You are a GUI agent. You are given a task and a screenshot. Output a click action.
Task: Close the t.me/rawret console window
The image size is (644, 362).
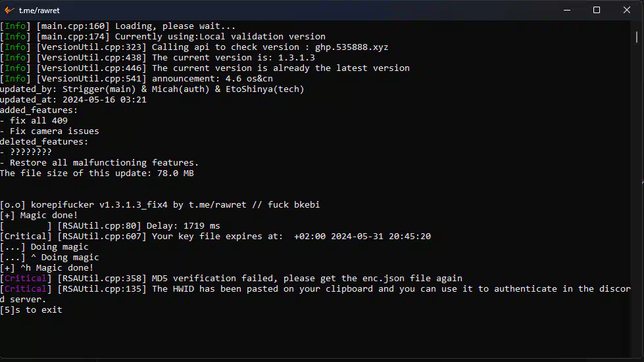(x=627, y=11)
